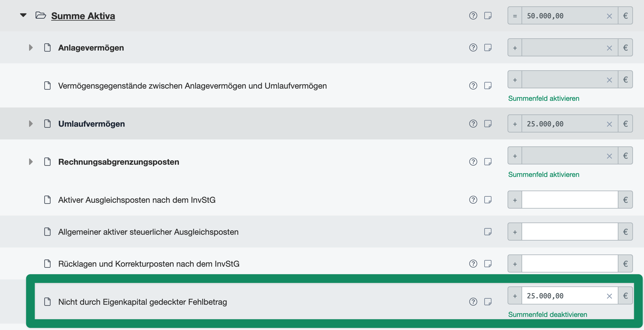Collapse the Summe Aktiva section
The image size is (644, 330).
tap(23, 15)
